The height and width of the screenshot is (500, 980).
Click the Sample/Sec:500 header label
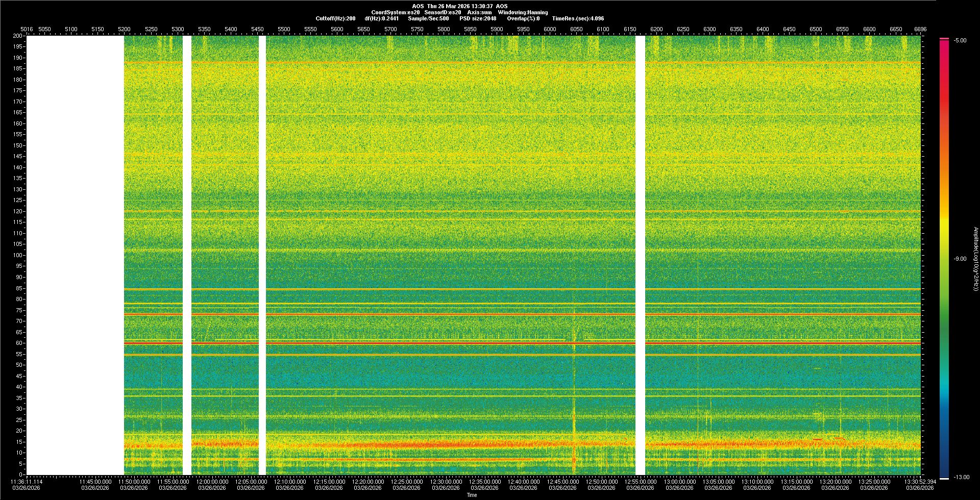(x=428, y=18)
